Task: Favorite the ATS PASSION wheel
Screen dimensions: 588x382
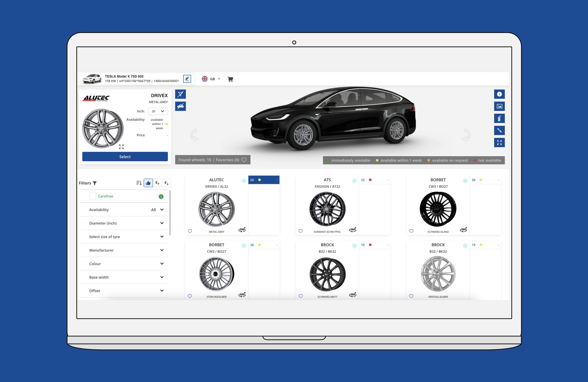Action: [300, 231]
